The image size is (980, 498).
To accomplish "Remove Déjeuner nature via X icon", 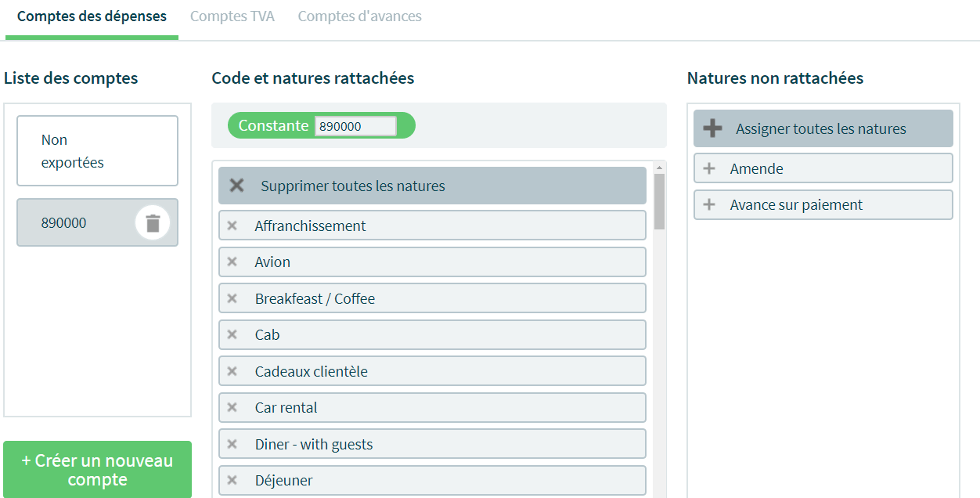I will point(232,480).
